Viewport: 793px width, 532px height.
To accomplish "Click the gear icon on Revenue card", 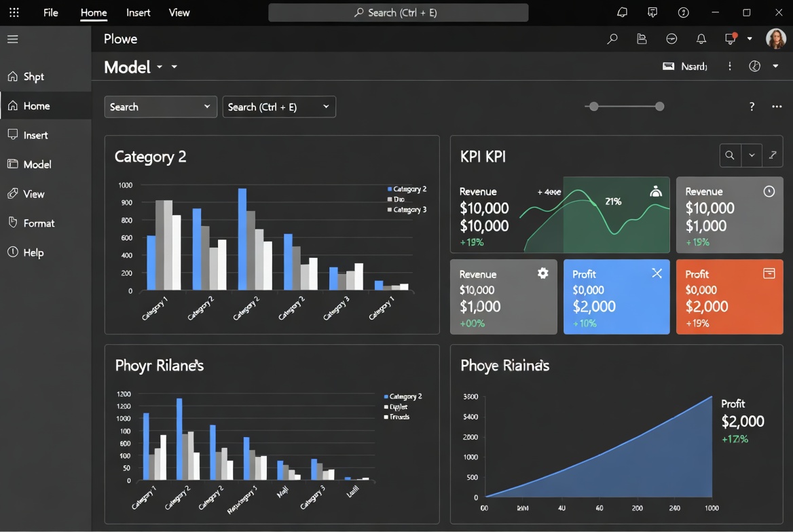I will tap(542, 273).
